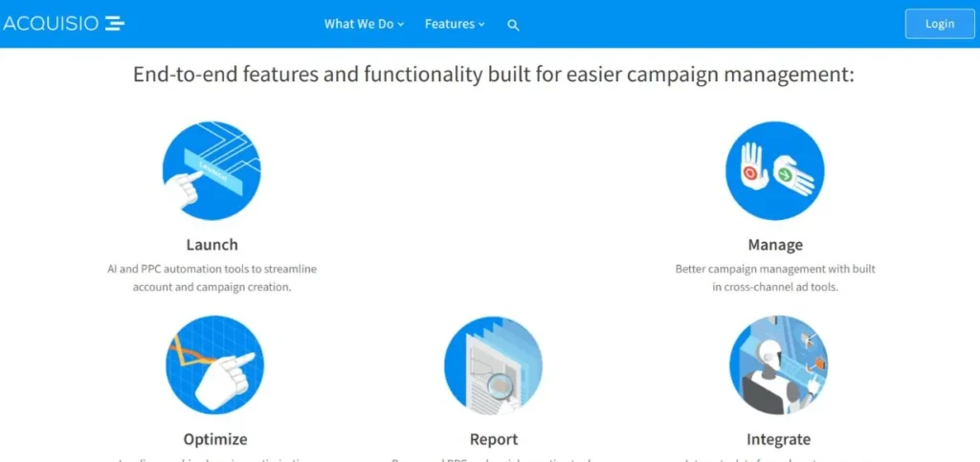Click the Optimize heading text
Viewport: 980px width, 462px height.
(x=215, y=439)
